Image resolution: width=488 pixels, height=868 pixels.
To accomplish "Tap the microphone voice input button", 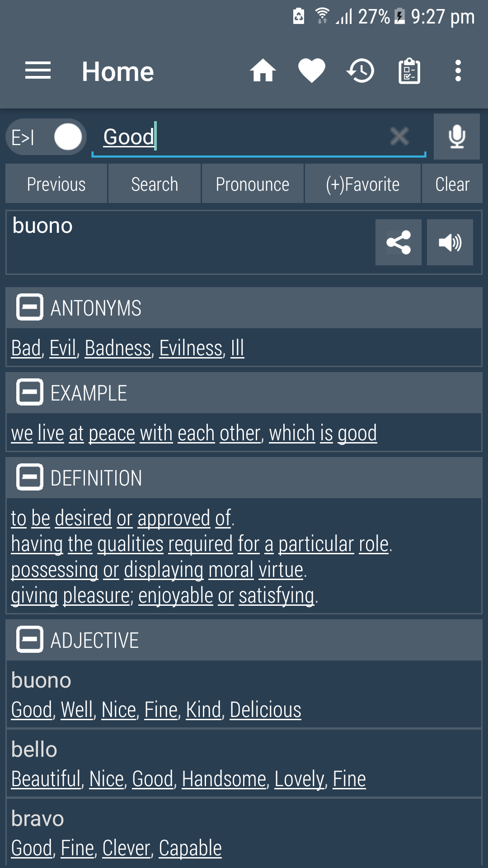I will 456,137.
